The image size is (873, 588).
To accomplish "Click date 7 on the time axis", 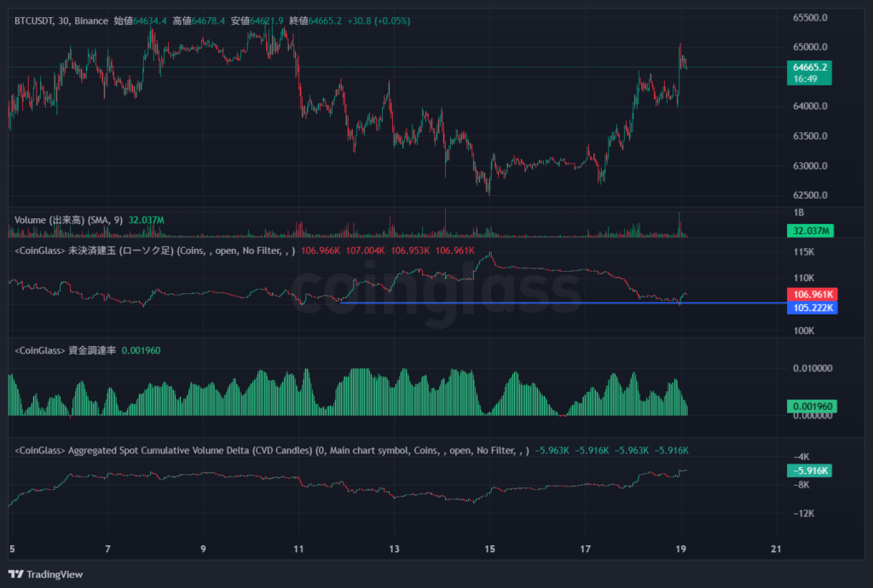I will [x=108, y=549].
